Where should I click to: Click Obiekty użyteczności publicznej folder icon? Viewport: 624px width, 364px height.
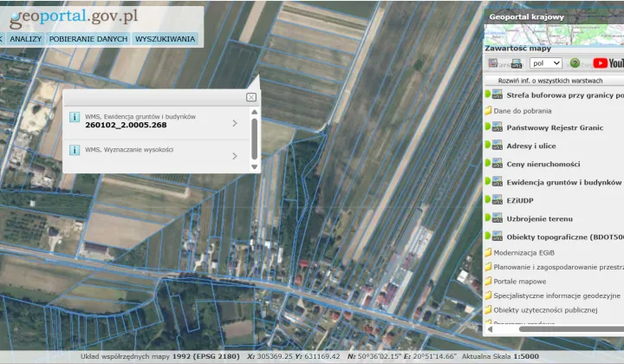(488, 309)
